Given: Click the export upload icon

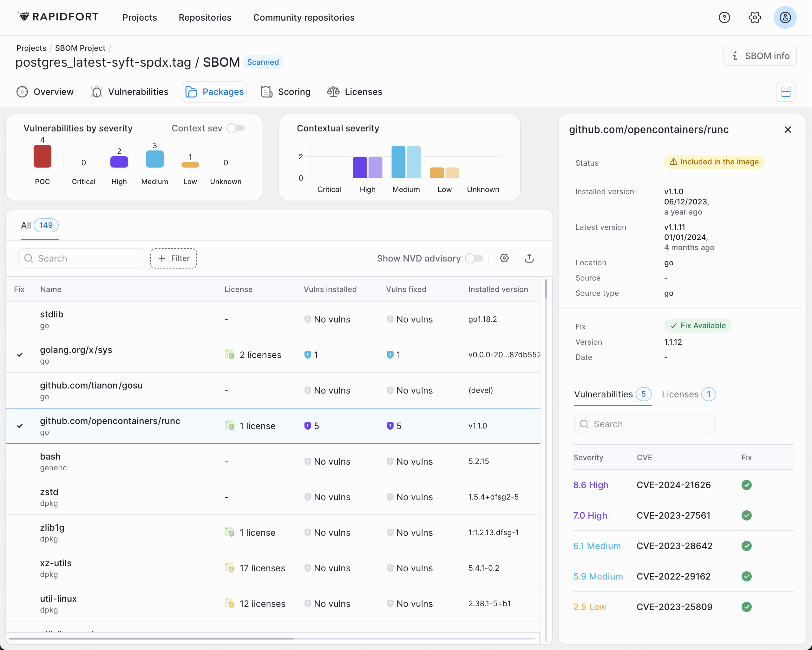Looking at the screenshot, I should tap(529, 258).
